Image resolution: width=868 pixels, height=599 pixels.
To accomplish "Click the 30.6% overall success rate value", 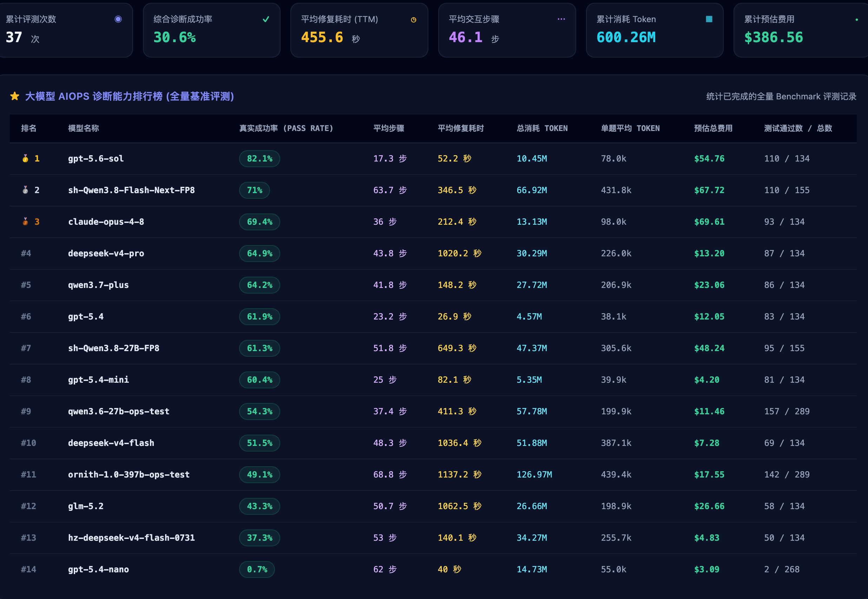I will (x=175, y=37).
